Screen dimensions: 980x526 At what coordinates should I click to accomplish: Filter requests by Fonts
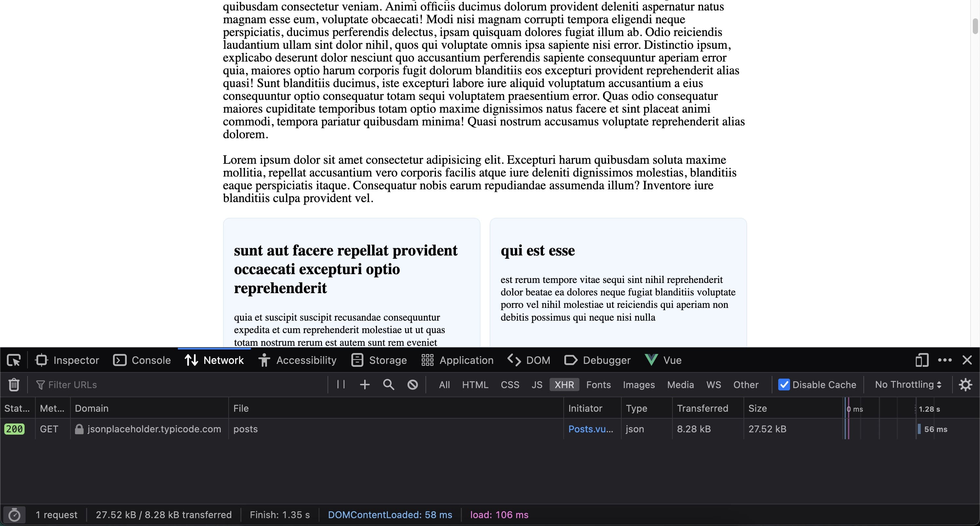[598, 385]
